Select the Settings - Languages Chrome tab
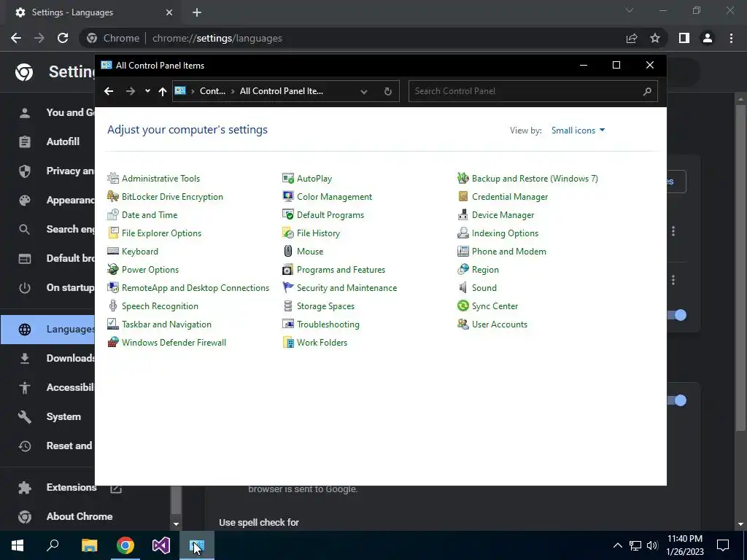747x560 pixels. coord(94,12)
